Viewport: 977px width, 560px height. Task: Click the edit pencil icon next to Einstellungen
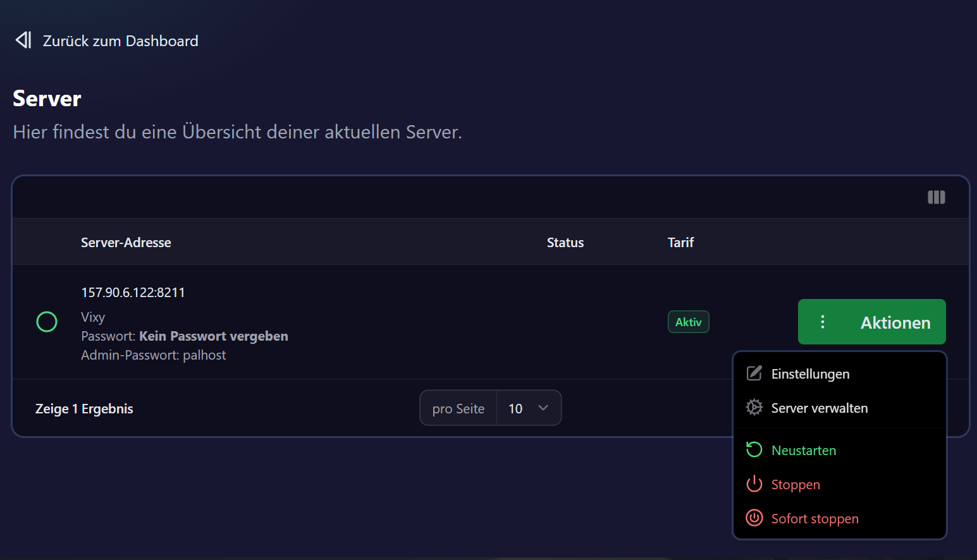click(754, 374)
